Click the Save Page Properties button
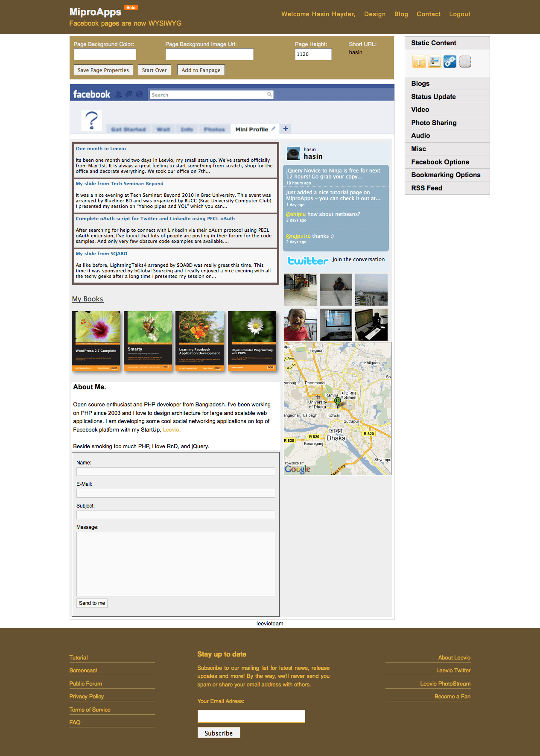 coord(103,70)
